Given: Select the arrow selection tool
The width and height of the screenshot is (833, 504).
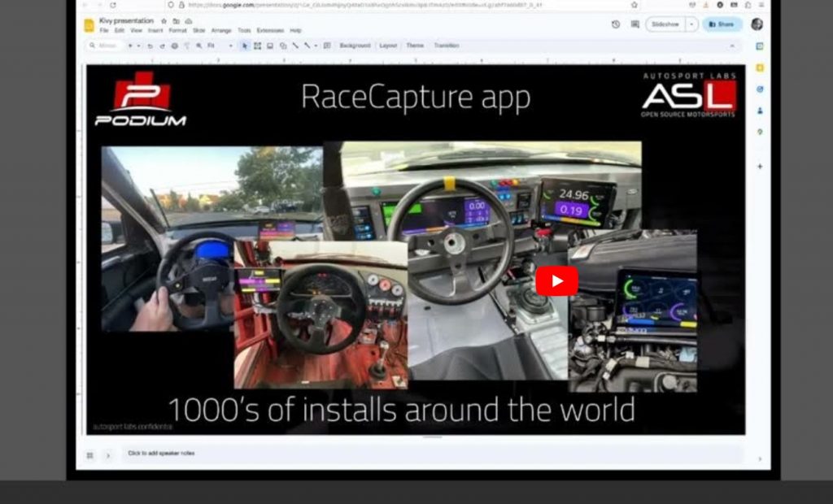Looking at the screenshot, I should pyautogui.click(x=245, y=46).
